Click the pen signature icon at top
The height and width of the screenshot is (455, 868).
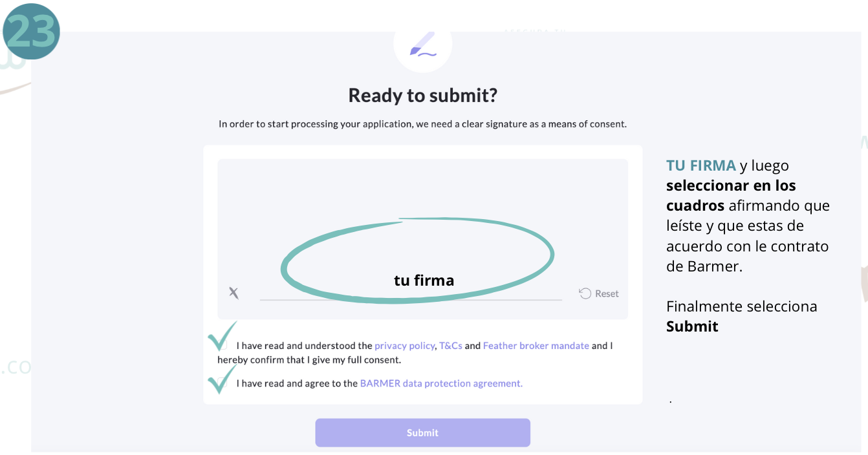click(x=422, y=45)
